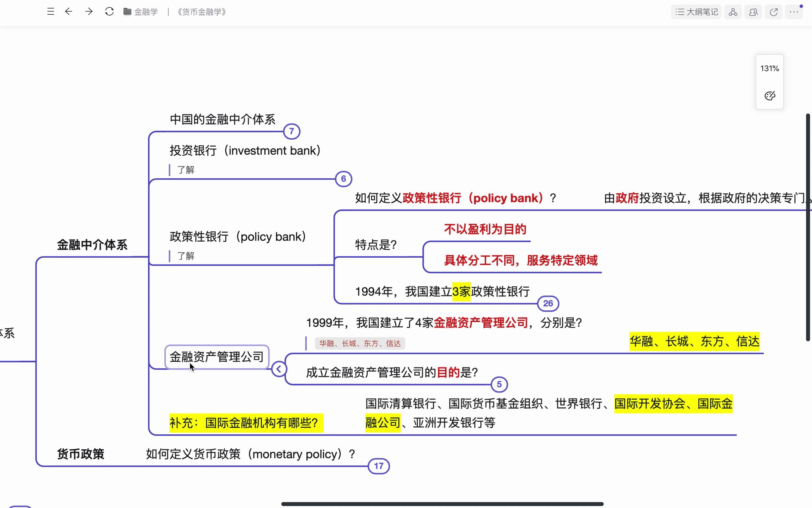Select 国际清算银行、国际货币基金组织 answer node

click(549, 413)
